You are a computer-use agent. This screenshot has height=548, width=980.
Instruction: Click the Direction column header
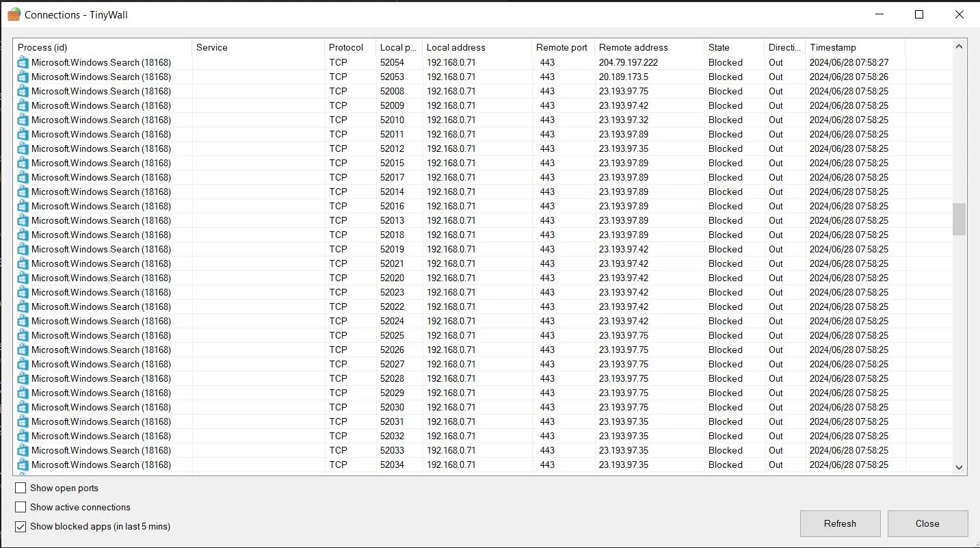[784, 47]
